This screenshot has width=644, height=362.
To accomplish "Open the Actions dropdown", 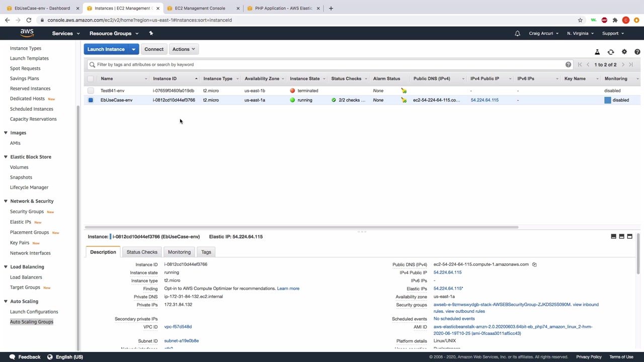I will coord(183,49).
